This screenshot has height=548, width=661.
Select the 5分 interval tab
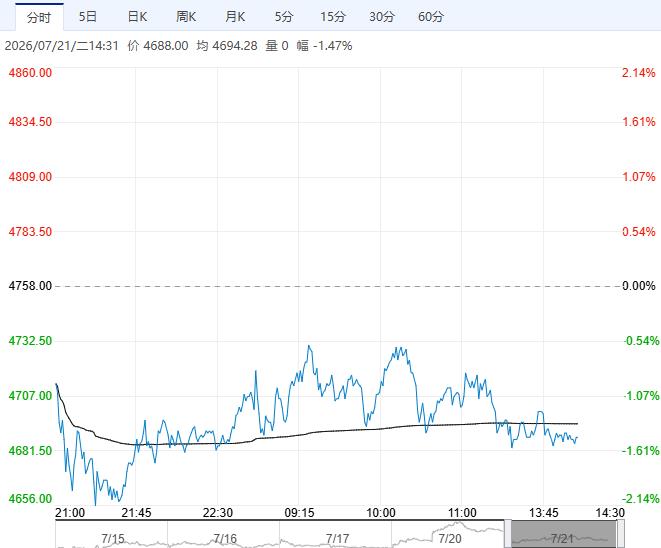[x=284, y=17]
